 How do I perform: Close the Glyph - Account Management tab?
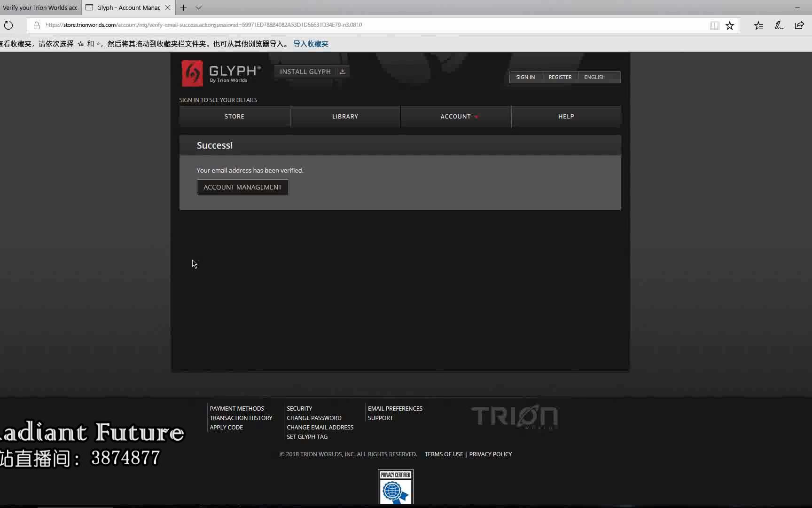(x=168, y=8)
